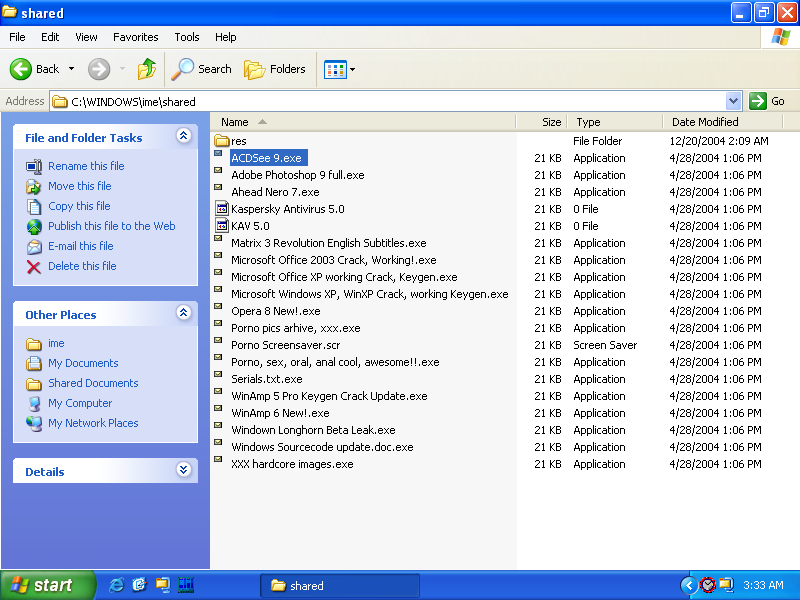Click the green Go arrow
This screenshot has height=600, width=800.
(758, 101)
